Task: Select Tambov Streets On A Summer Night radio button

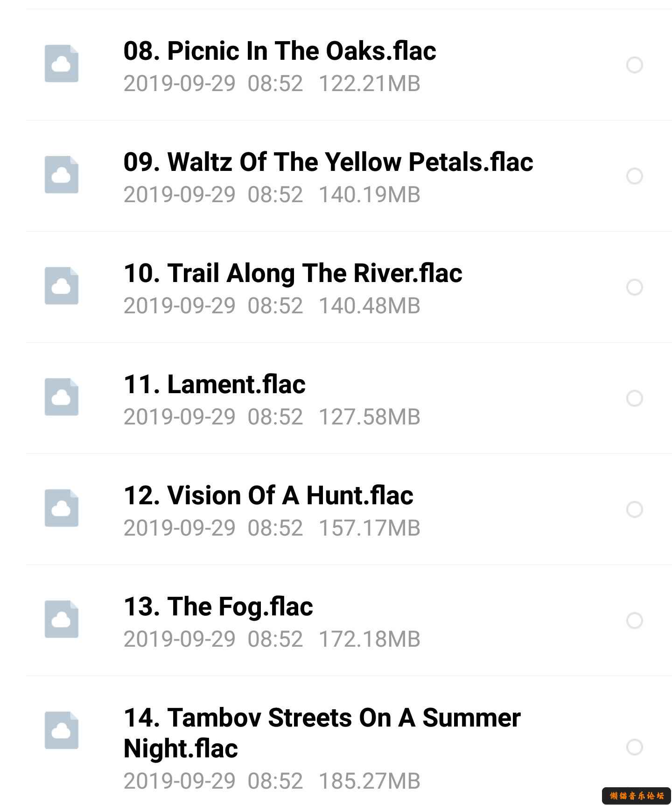Action: click(x=634, y=747)
